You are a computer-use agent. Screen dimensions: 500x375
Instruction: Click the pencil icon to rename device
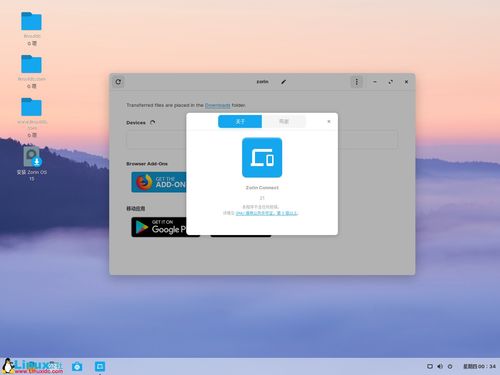click(x=284, y=82)
